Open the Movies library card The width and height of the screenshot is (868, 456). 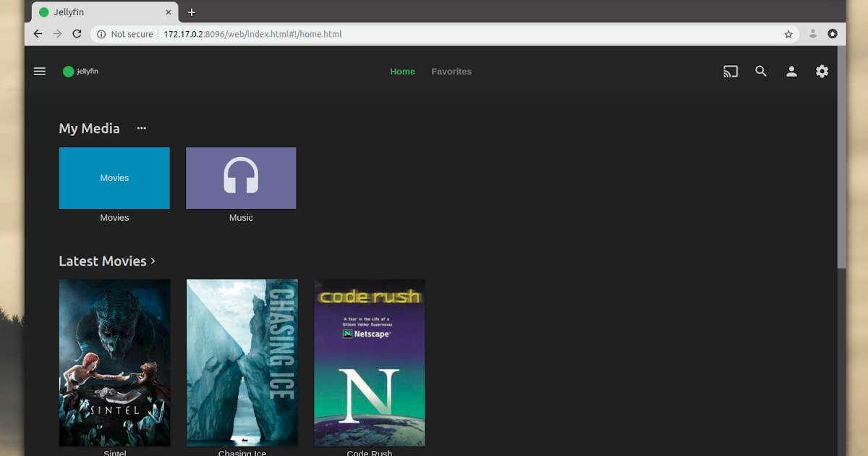pos(114,178)
